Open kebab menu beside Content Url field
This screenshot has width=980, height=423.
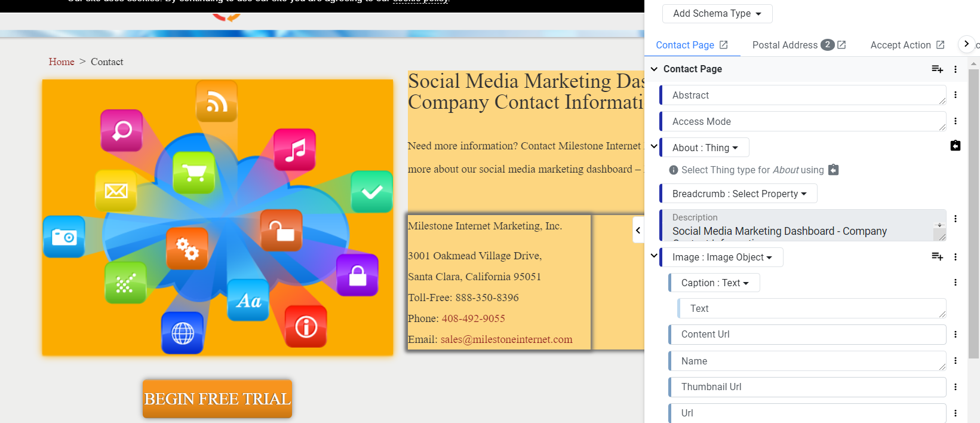[x=956, y=335]
